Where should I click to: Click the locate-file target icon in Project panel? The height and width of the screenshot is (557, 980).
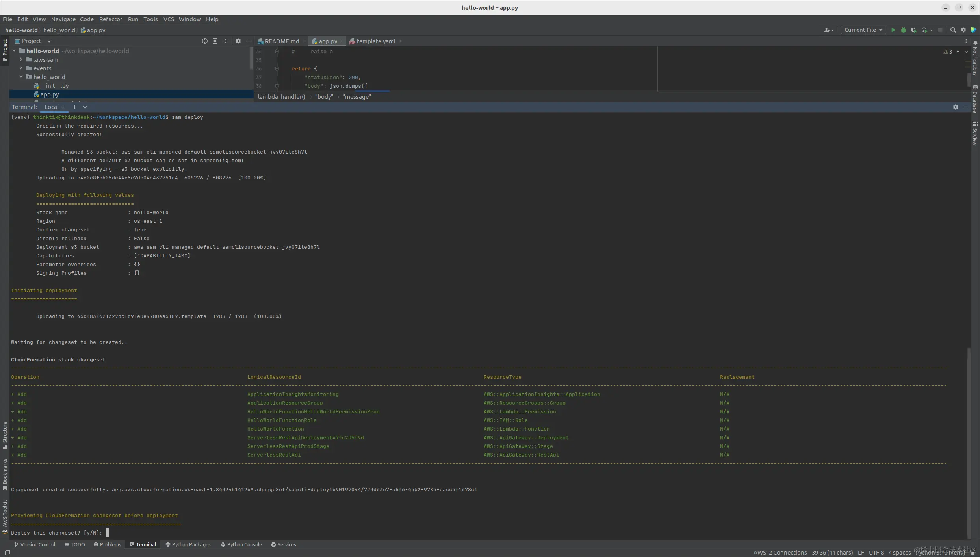(x=204, y=41)
